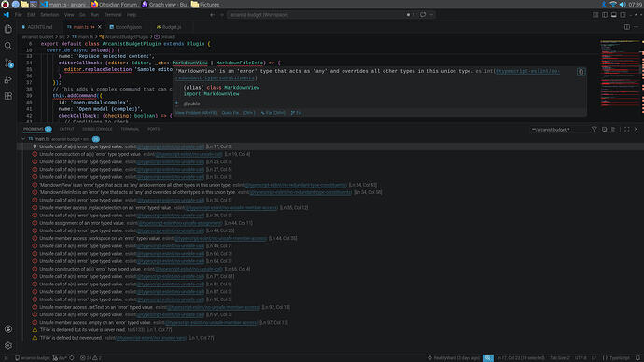Click the volume speaker tray icon
This screenshot has height=362, width=644.
point(623,5)
